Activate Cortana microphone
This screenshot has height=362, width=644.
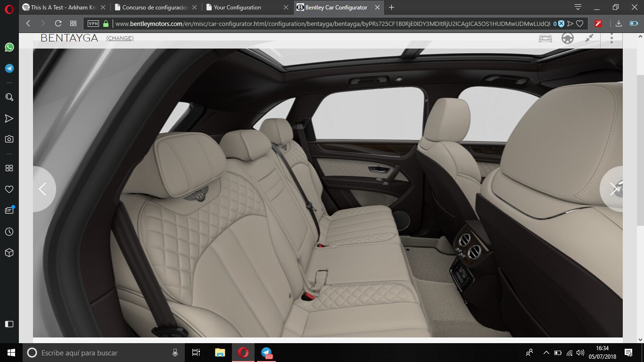pyautogui.click(x=175, y=353)
